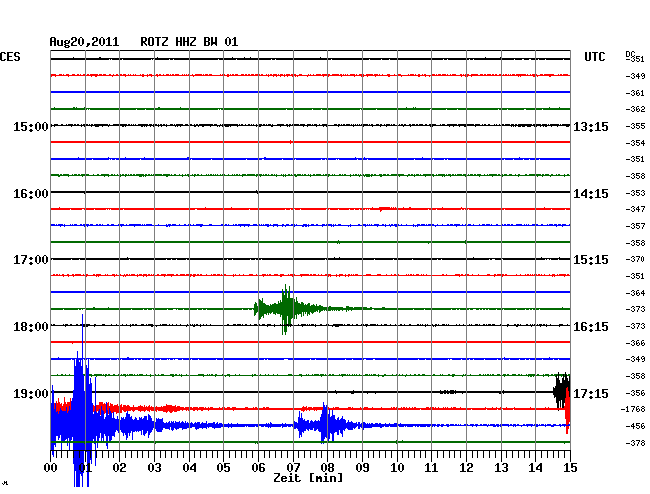The image size is (650, 494).
Task: Select the DC offset value -347
Action: [635, 209]
